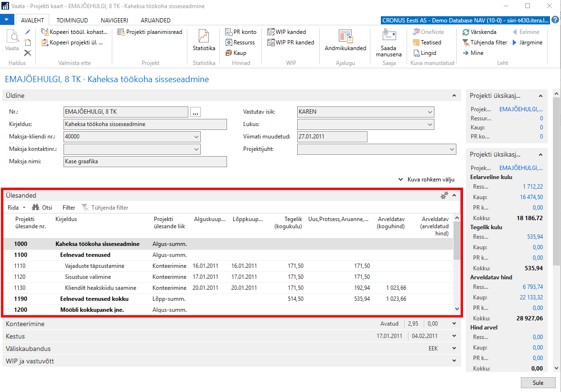
Task: Select row 1120 Sisustuse valimine
Action: coord(228,277)
